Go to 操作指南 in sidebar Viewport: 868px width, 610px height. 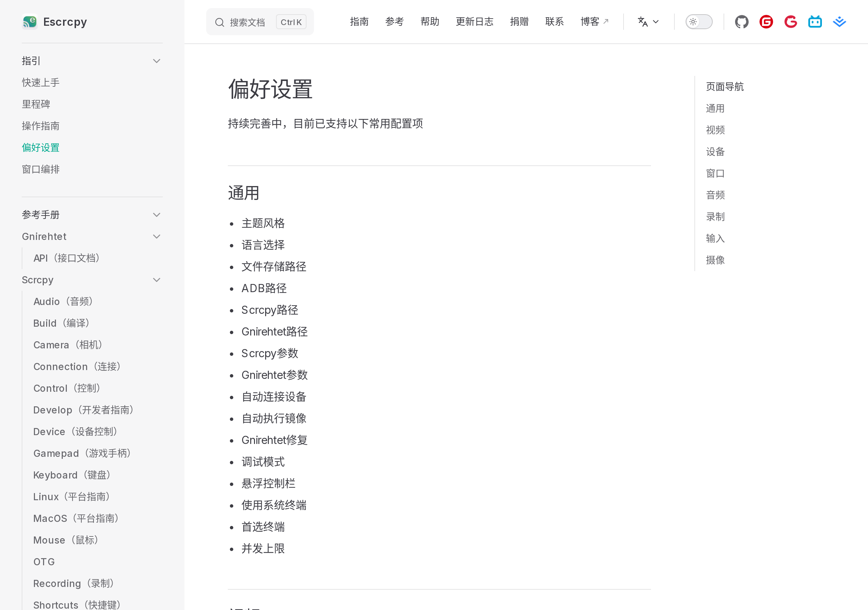pos(41,126)
